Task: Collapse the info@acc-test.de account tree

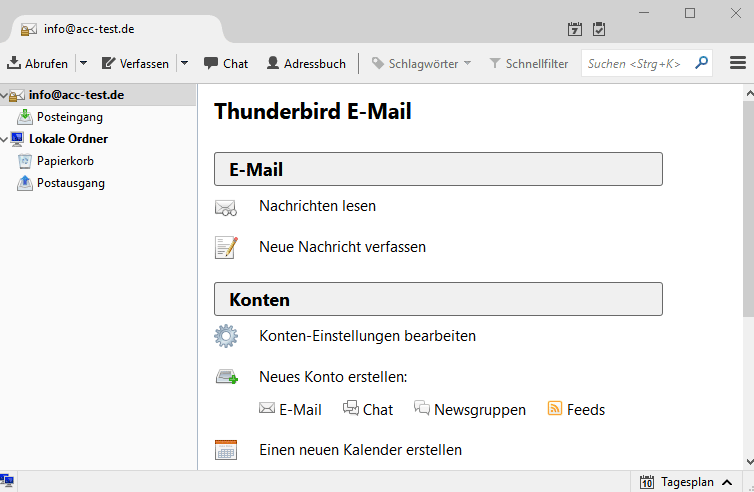Action: [4, 95]
